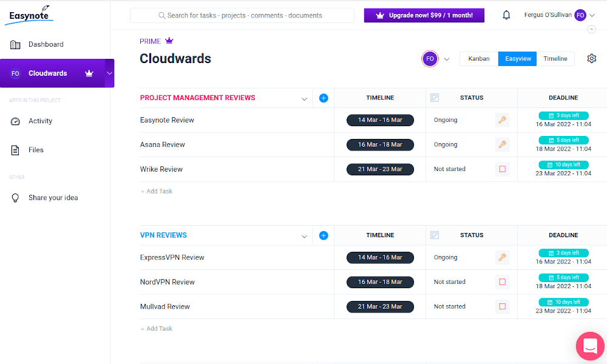The image size is (607, 364).
Task: Add a task under VPN Reviews
Action: 157,328
